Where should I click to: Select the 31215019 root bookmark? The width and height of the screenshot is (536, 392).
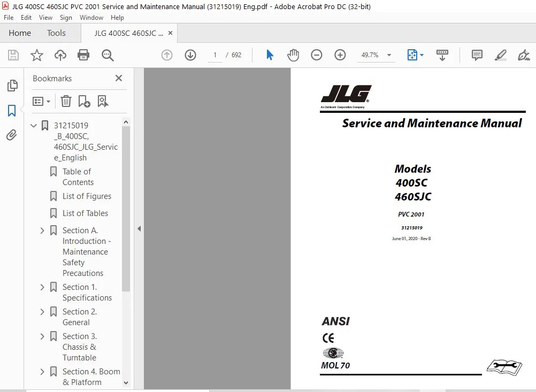(x=86, y=142)
